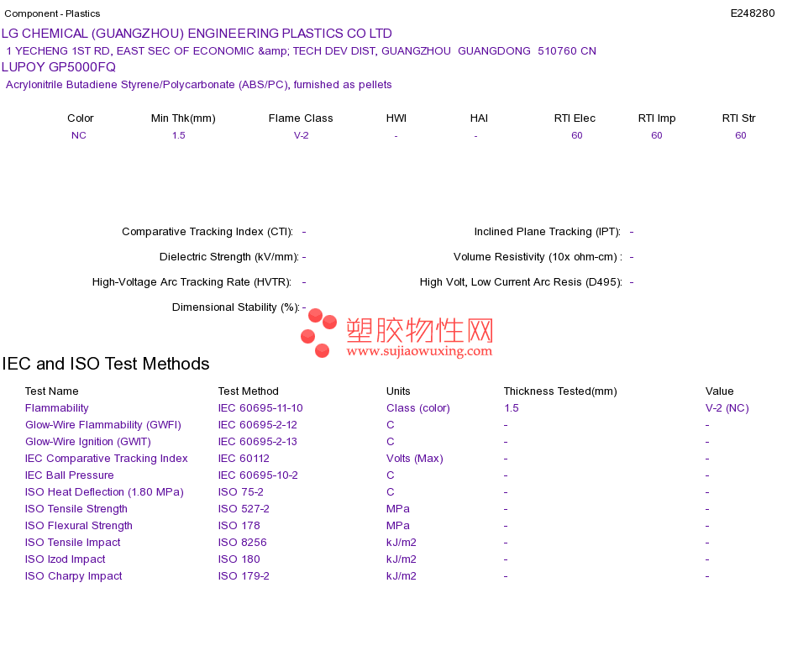This screenshot has height=672, width=798.
Task: Click the LUPOY GP5000FQ material link
Action: pyautogui.click(x=59, y=67)
